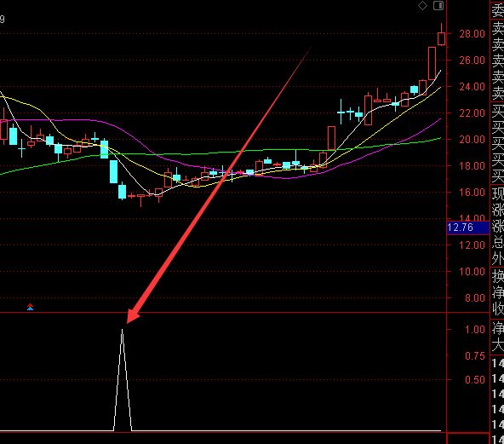Click the tall red candlestick below 26.00
This screenshot has height=444, width=504.
click(x=432, y=63)
